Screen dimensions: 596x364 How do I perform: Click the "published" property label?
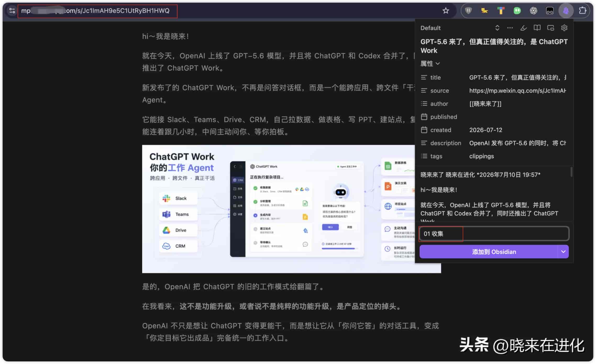click(x=444, y=117)
